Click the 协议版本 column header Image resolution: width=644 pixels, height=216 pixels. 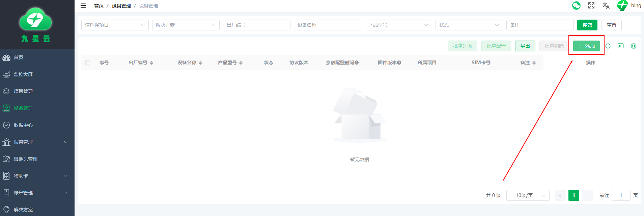click(299, 63)
